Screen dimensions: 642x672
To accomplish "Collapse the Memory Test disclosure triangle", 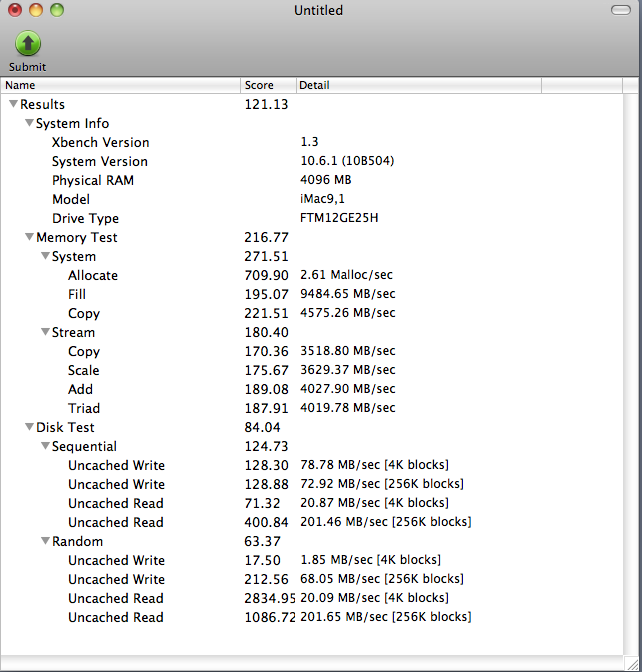I will click(x=29, y=237).
